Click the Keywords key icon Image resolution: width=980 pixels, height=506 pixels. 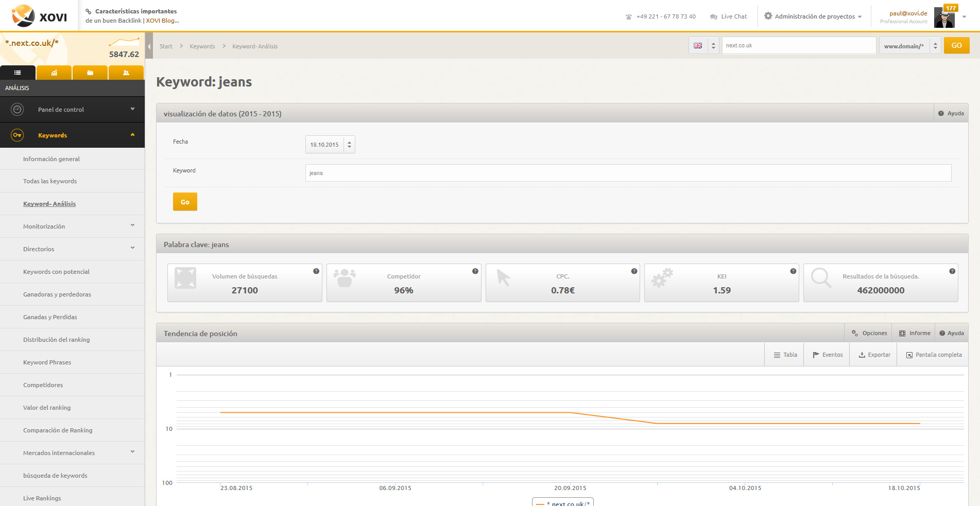click(x=18, y=135)
